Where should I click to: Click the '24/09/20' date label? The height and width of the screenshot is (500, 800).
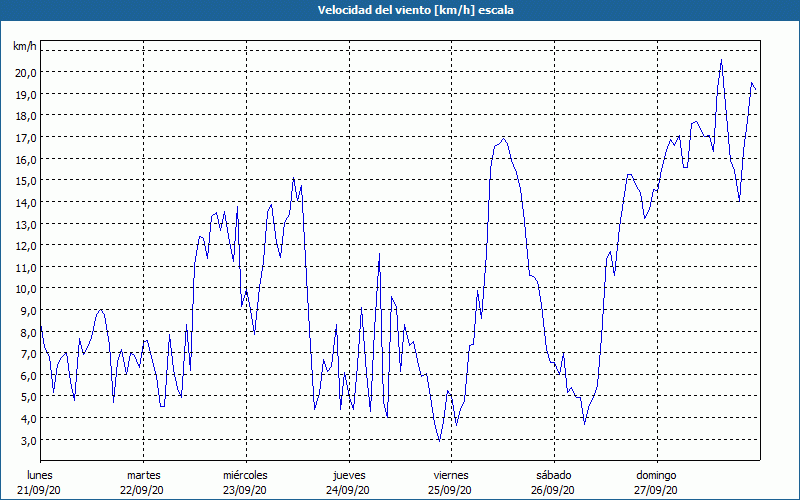[348, 490]
